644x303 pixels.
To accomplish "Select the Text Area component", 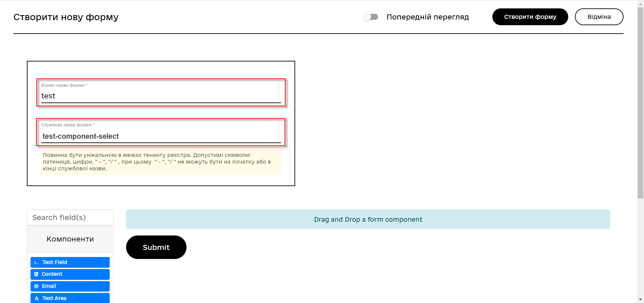I will point(70,298).
